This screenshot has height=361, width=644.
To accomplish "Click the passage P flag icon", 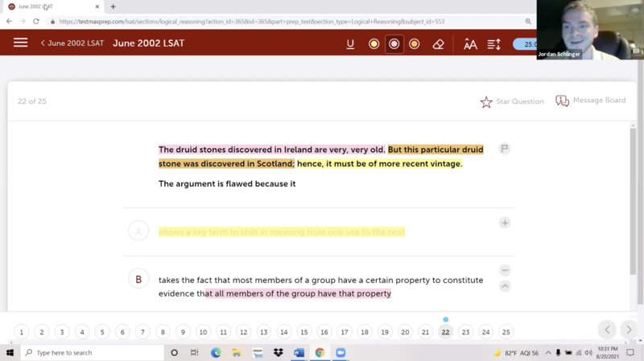I will tap(505, 149).
